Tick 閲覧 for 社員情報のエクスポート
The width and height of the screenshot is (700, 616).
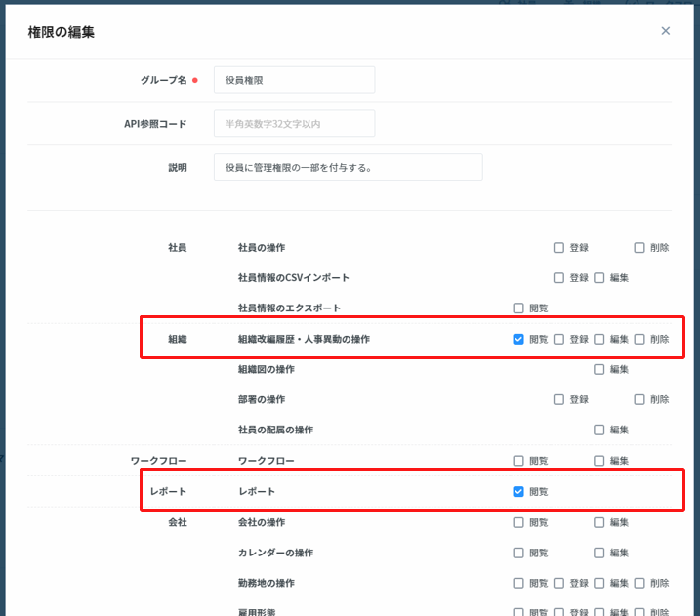[518, 308]
